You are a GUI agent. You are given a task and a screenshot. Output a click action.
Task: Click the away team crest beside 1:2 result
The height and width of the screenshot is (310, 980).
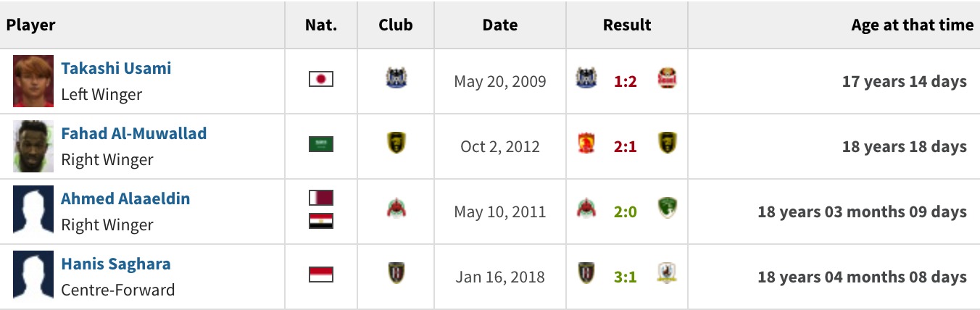pyautogui.click(x=667, y=78)
